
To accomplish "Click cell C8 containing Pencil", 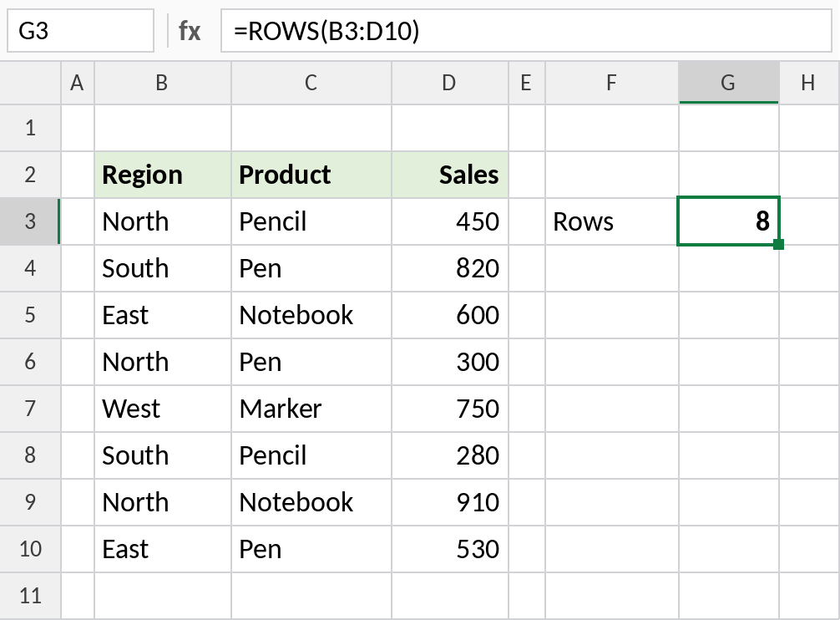I will [311, 455].
